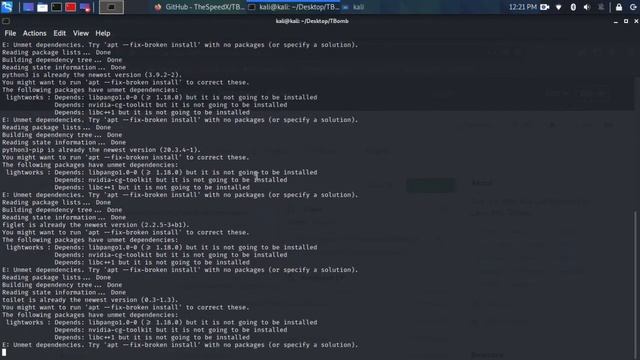Click title text 'kali@kali: ~/Desktop/TBomb'

click(x=312, y=21)
